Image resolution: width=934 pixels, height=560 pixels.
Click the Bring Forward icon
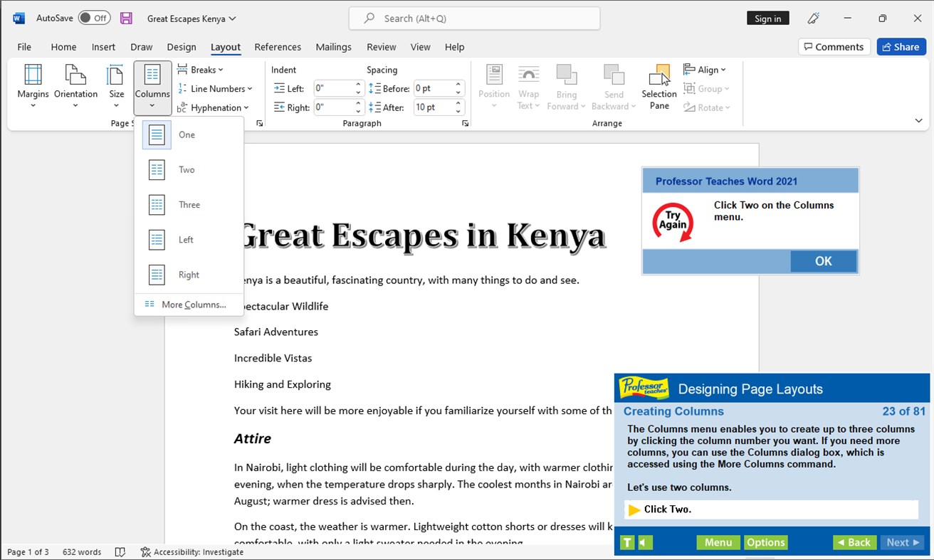point(566,85)
